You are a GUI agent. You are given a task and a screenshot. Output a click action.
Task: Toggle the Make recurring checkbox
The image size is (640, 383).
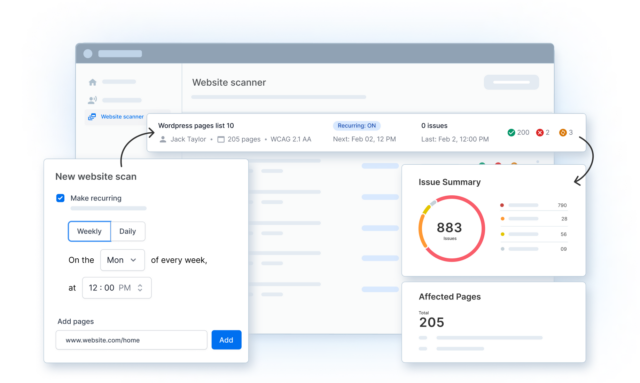(60, 198)
